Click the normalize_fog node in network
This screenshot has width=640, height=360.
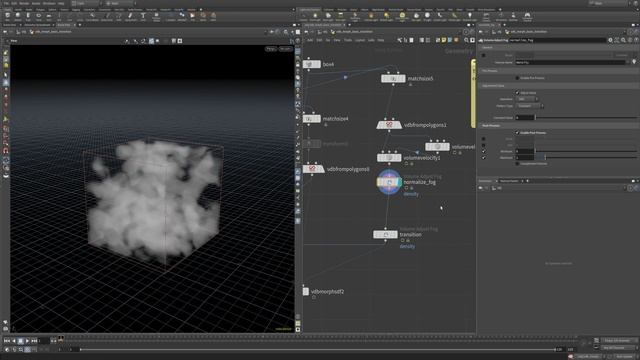[x=389, y=182]
